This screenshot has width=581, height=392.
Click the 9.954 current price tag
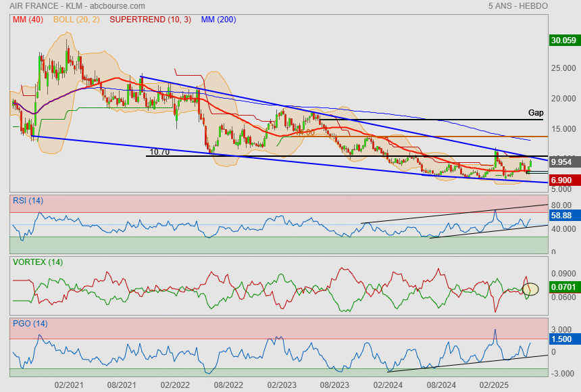point(564,162)
